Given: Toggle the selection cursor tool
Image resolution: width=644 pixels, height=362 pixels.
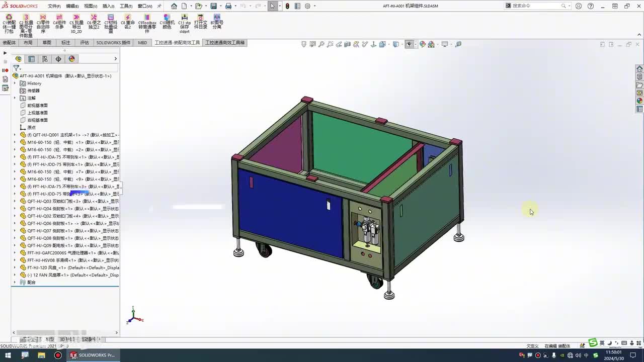Looking at the screenshot, I should pyautogui.click(x=272, y=6).
